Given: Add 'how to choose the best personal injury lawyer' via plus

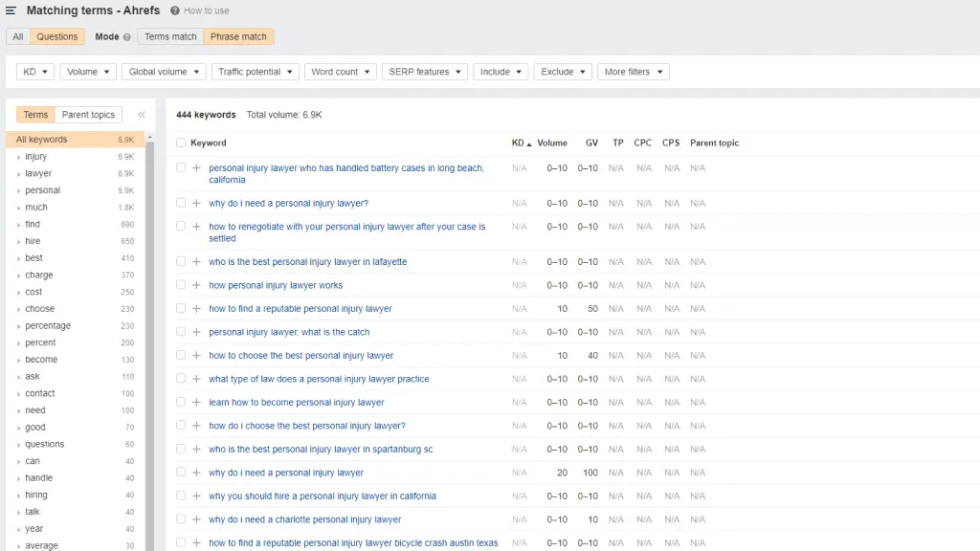Looking at the screenshot, I should point(196,356).
